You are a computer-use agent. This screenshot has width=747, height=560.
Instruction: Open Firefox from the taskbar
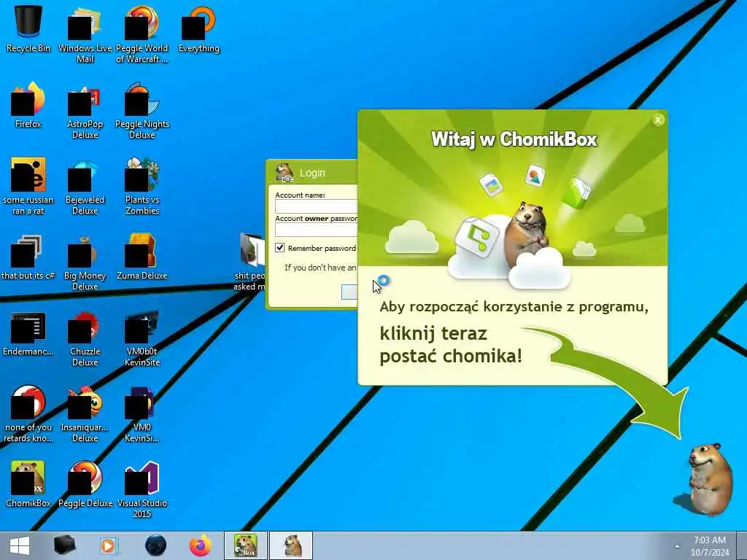201,545
